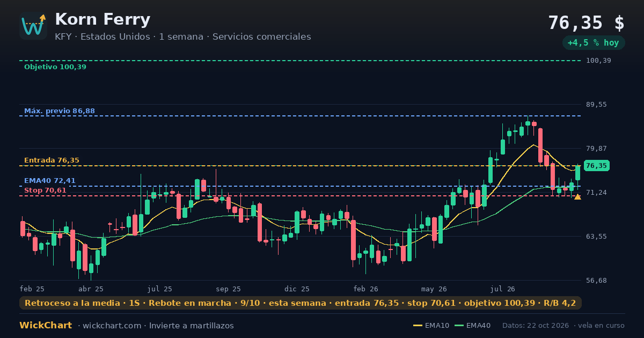
Task: Click the 'EMA40 72,41' label
Action: coord(50,181)
